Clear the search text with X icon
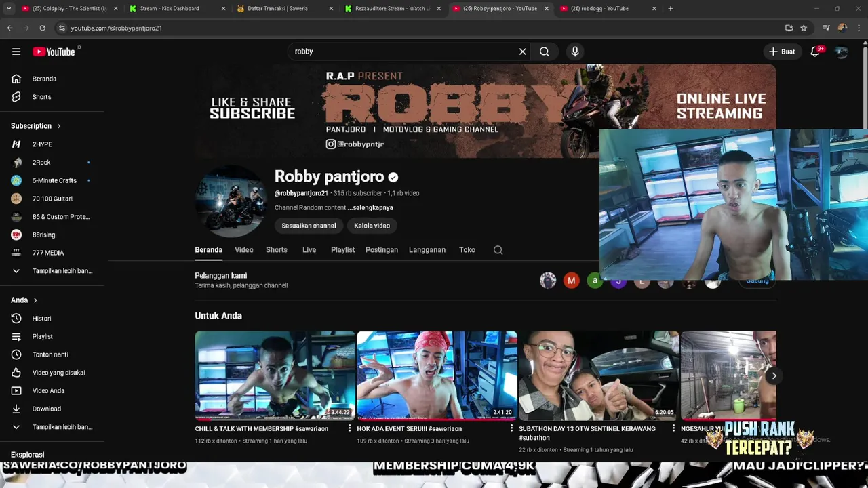The height and width of the screenshot is (488, 868). click(522, 52)
